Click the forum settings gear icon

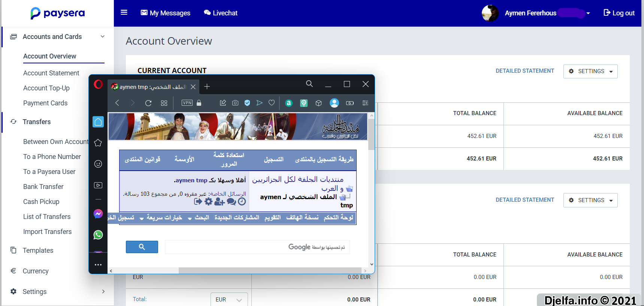209,201
